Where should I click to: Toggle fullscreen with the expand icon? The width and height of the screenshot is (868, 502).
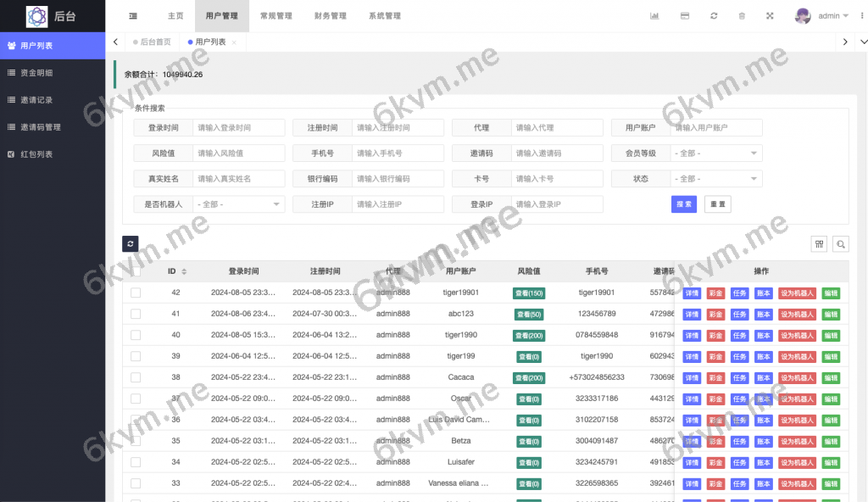click(770, 16)
